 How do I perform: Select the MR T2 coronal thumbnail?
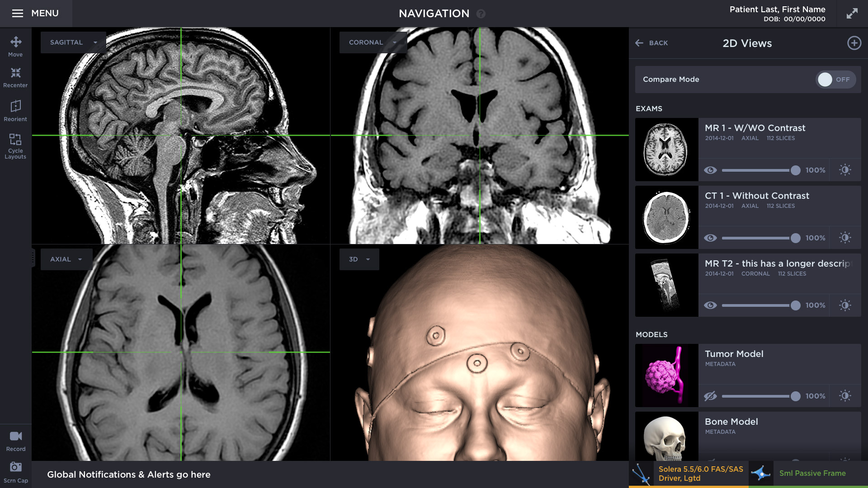click(666, 285)
